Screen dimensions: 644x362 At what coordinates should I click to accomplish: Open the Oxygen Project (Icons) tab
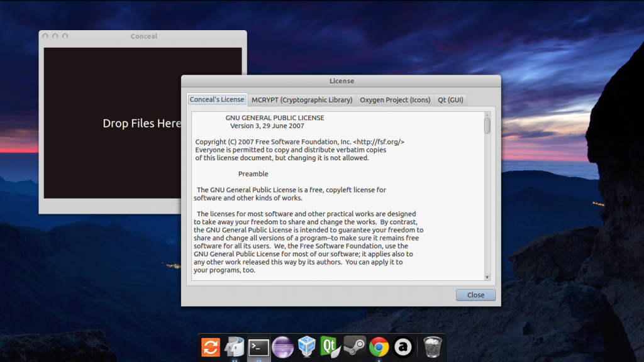point(395,100)
